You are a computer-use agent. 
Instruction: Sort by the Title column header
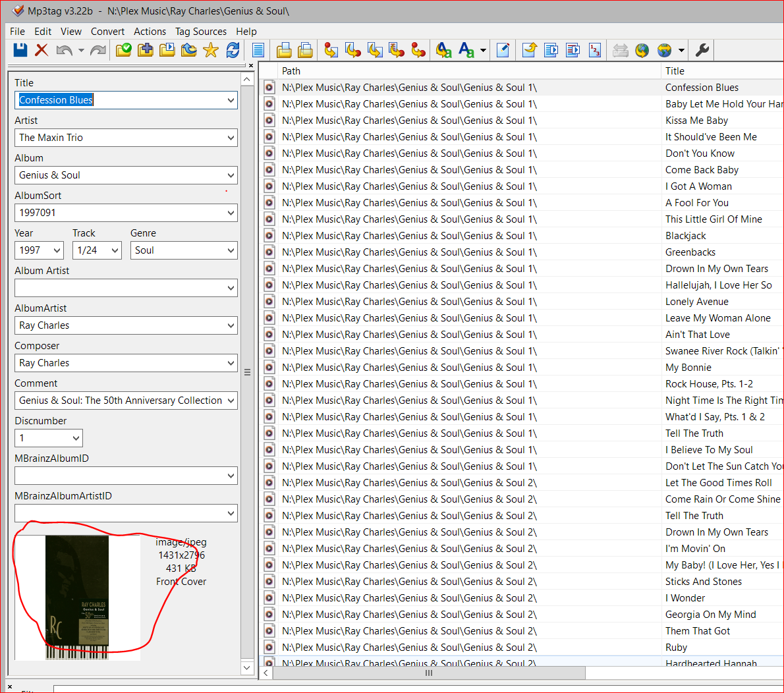723,71
